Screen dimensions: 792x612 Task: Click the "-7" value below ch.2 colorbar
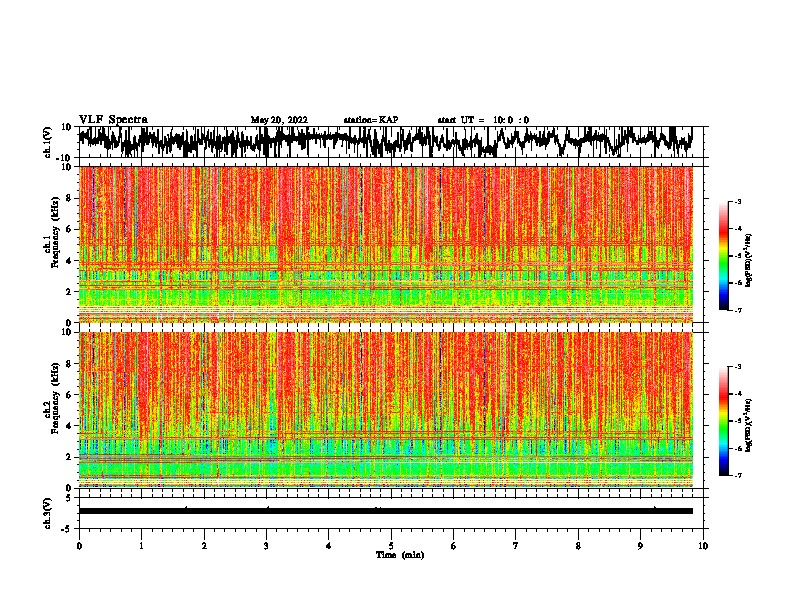click(x=737, y=476)
